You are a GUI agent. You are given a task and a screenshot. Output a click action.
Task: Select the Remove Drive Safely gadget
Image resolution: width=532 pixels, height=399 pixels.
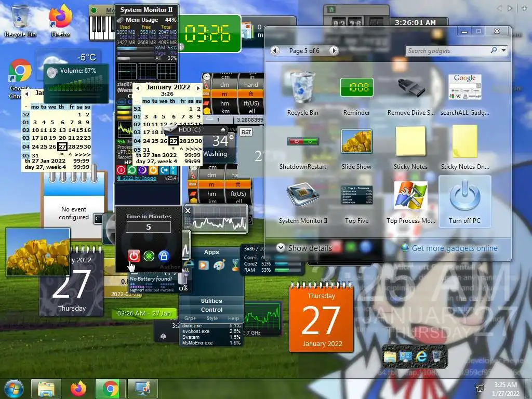(410, 94)
